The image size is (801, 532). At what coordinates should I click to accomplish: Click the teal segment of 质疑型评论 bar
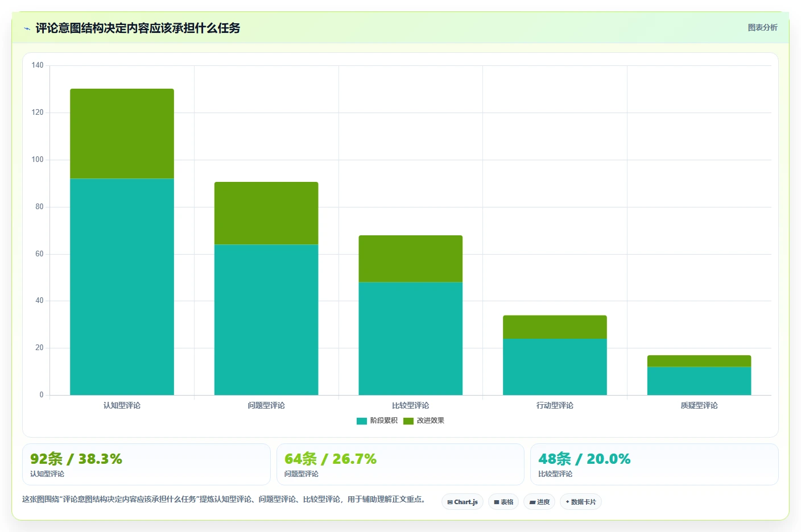(699, 381)
